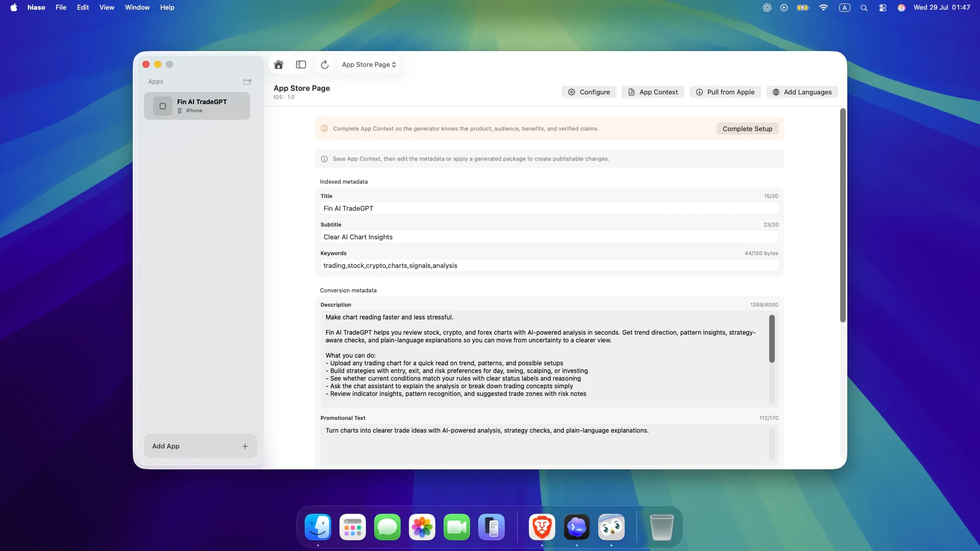The height and width of the screenshot is (551, 980).
Task: Go to the home screen icon
Action: [278, 64]
